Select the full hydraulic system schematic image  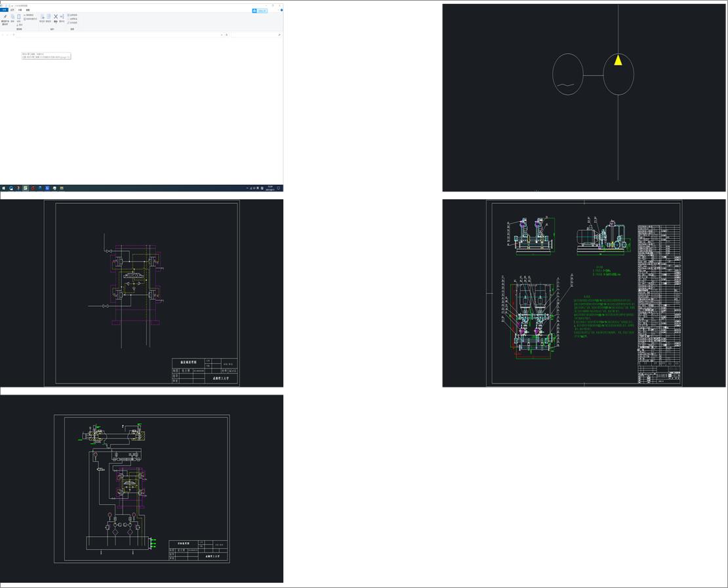(x=142, y=488)
